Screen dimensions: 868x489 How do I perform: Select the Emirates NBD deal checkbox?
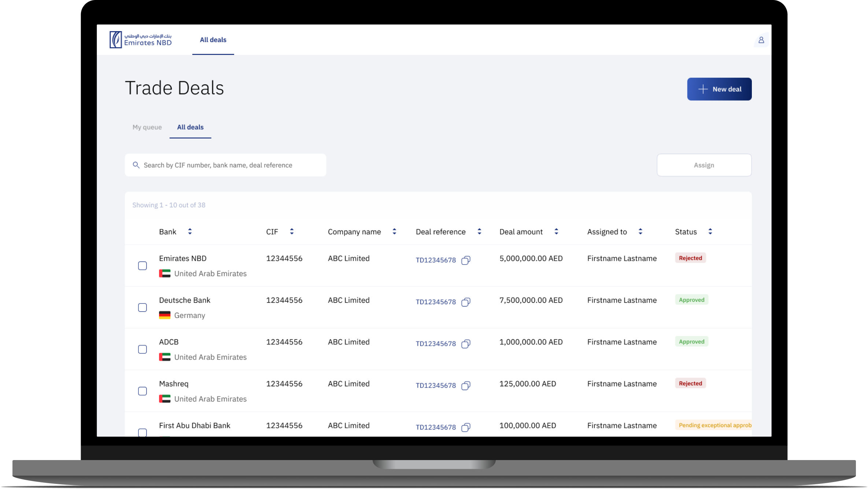[143, 266]
